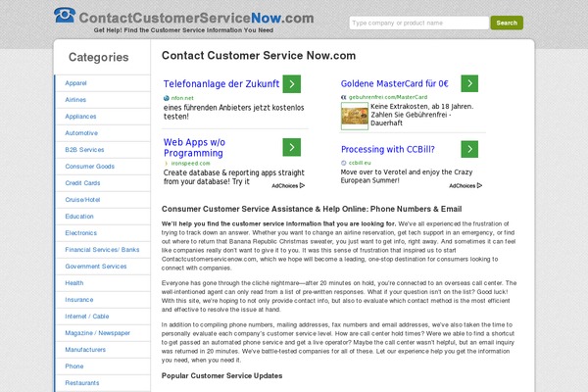The height and width of the screenshot is (392, 588).
Task: Open the Telefonanlage der Zukunft ad link
Action: point(221,83)
